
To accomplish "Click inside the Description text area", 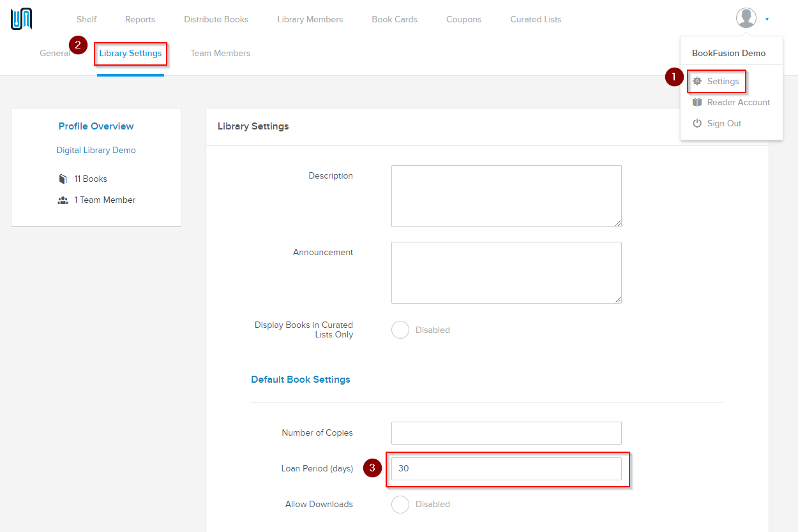I will (x=506, y=196).
